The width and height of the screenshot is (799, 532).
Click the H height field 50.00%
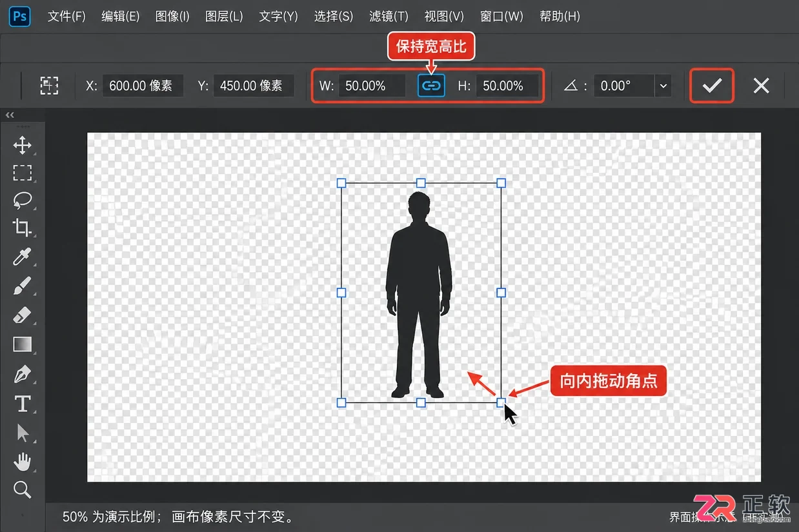[507, 86]
